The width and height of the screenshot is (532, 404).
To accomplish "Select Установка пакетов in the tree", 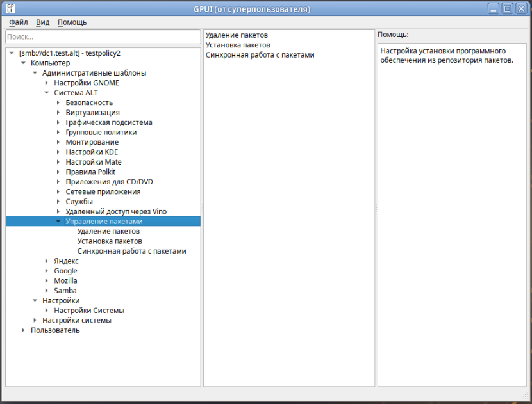I will [110, 241].
